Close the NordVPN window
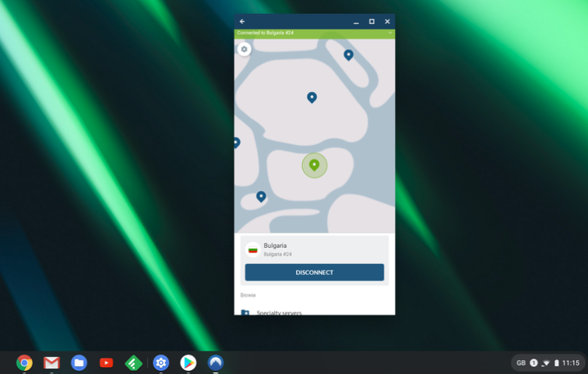Viewport: 588px width, 374px height. point(387,22)
